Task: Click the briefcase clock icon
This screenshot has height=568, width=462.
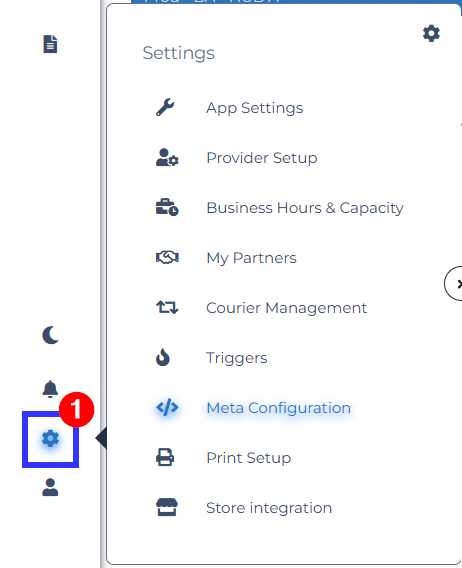Action: [167, 207]
